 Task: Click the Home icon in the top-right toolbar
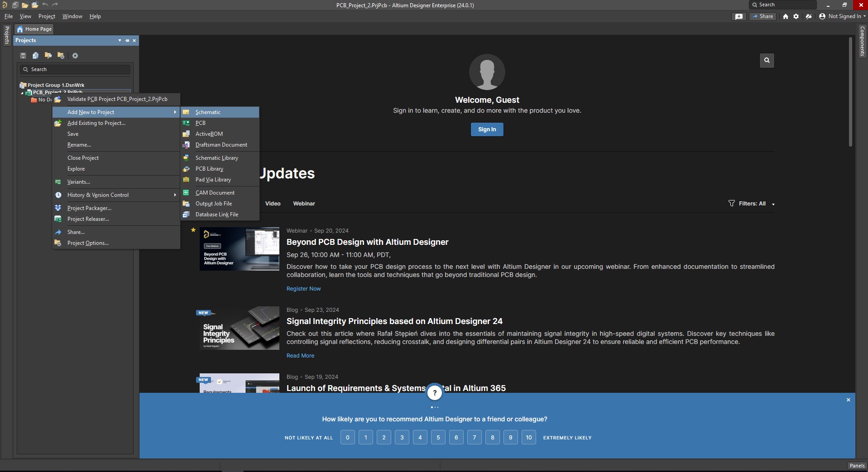click(786, 16)
